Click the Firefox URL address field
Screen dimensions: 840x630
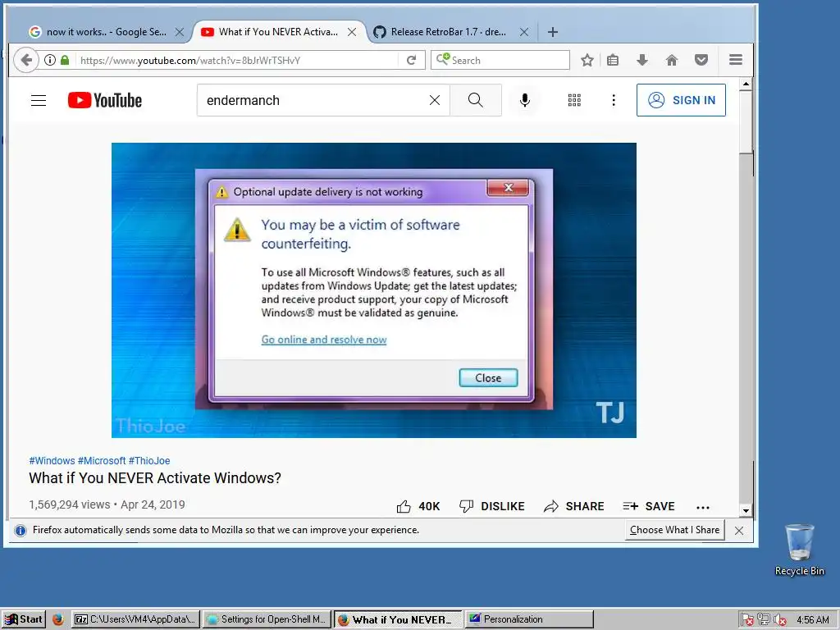pyautogui.click(x=237, y=60)
